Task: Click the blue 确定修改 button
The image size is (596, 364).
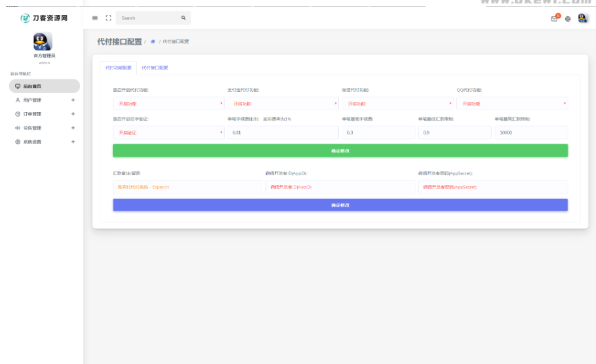Action: point(340,205)
